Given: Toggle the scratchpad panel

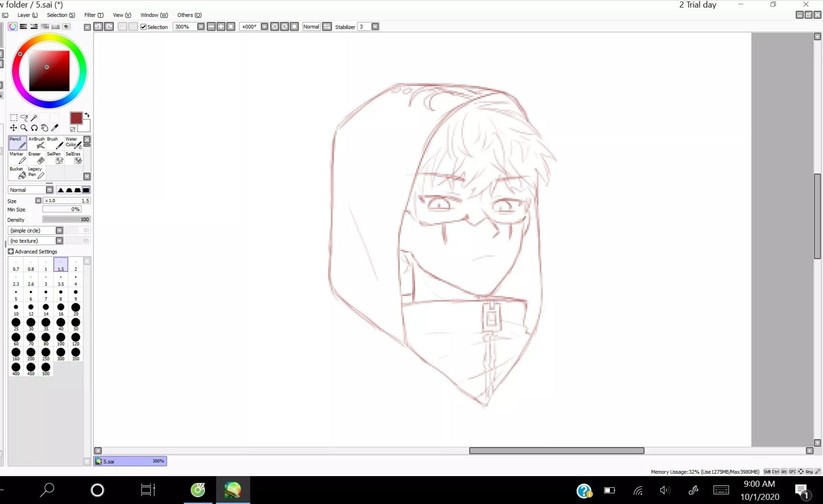Looking at the screenshot, I should pos(66,27).
